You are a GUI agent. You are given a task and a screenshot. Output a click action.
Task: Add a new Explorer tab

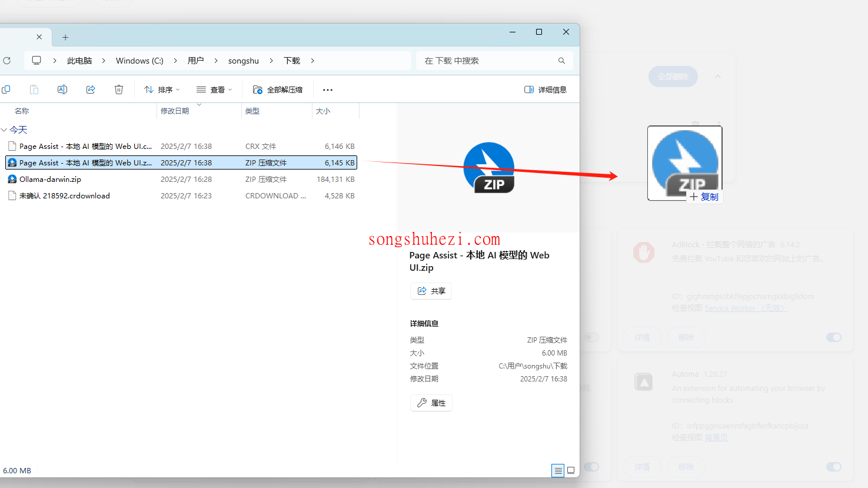tap(65, 37)
